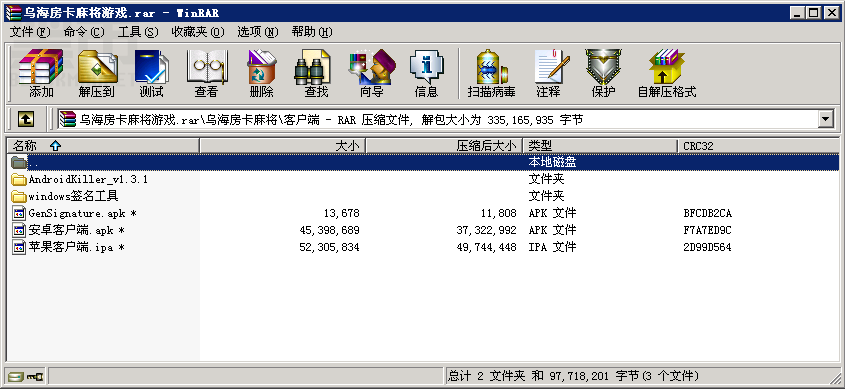Open the 查看 (View) toolbar tool

(206, 73)
